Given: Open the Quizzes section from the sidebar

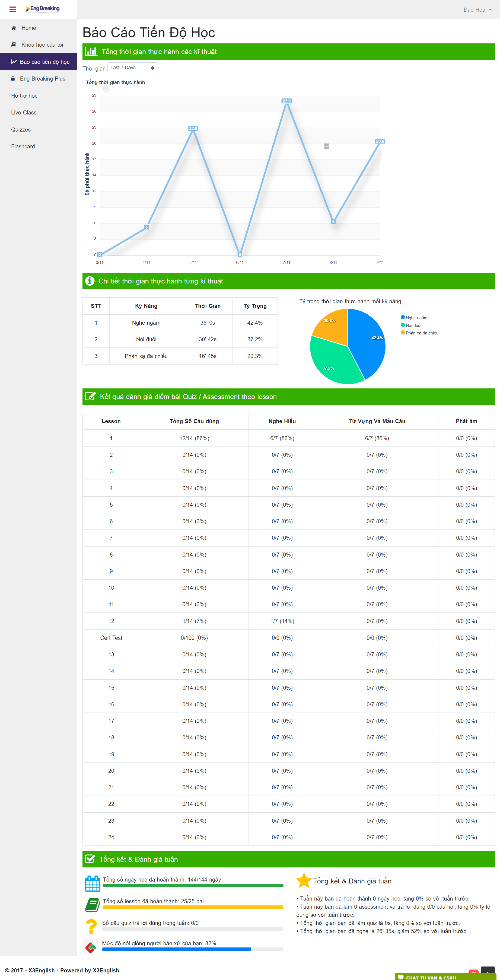Looking at the screenshot, I should (21, 129).
